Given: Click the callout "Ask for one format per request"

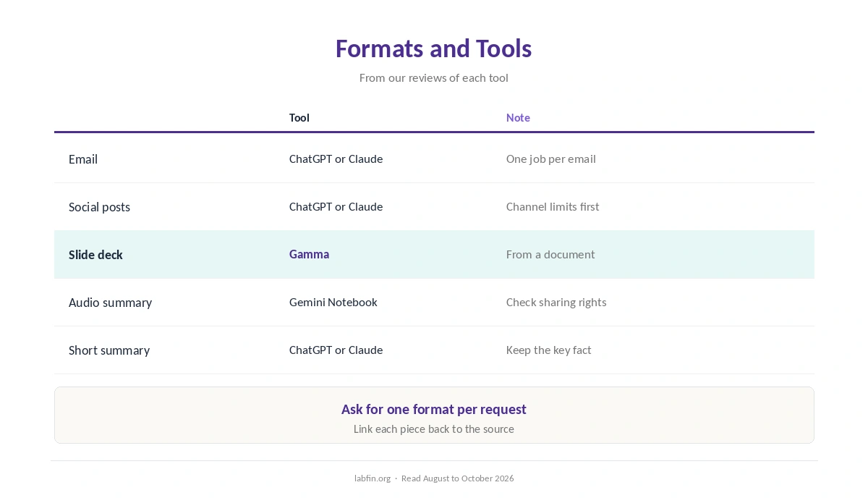Looking at the screenshot, I should click(x=433, y=409).
